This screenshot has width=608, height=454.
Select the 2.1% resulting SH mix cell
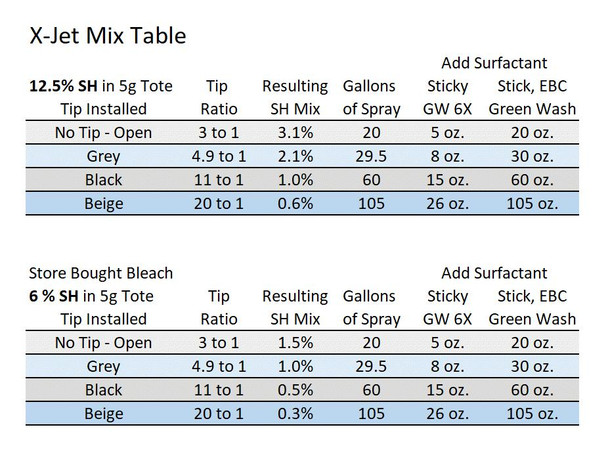(x=294, y=155)
